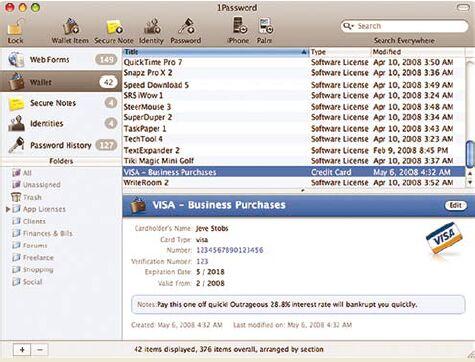Viewport: 475px width, 362px height.
Task: Select the Snapz Pro X 2 row
Action: pos(294,73)
